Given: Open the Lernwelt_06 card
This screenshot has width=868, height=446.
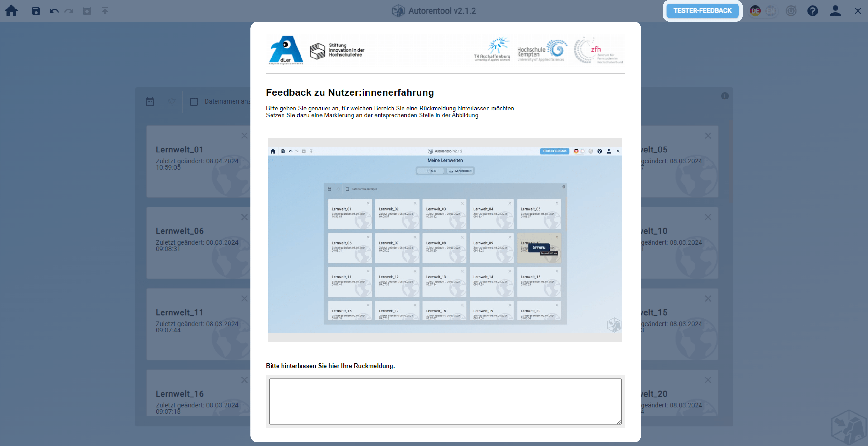Looking at the screenshot, I should pos(199,243).
